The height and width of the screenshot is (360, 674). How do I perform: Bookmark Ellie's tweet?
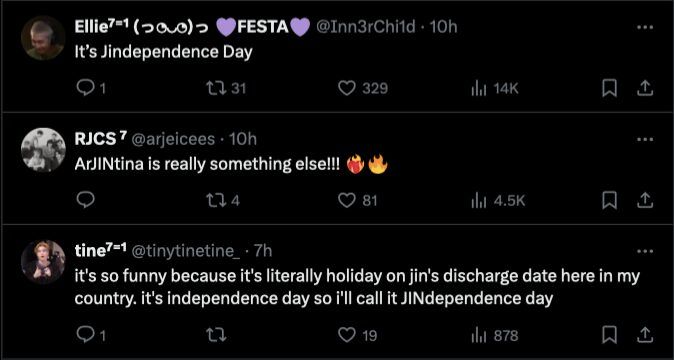610,88
